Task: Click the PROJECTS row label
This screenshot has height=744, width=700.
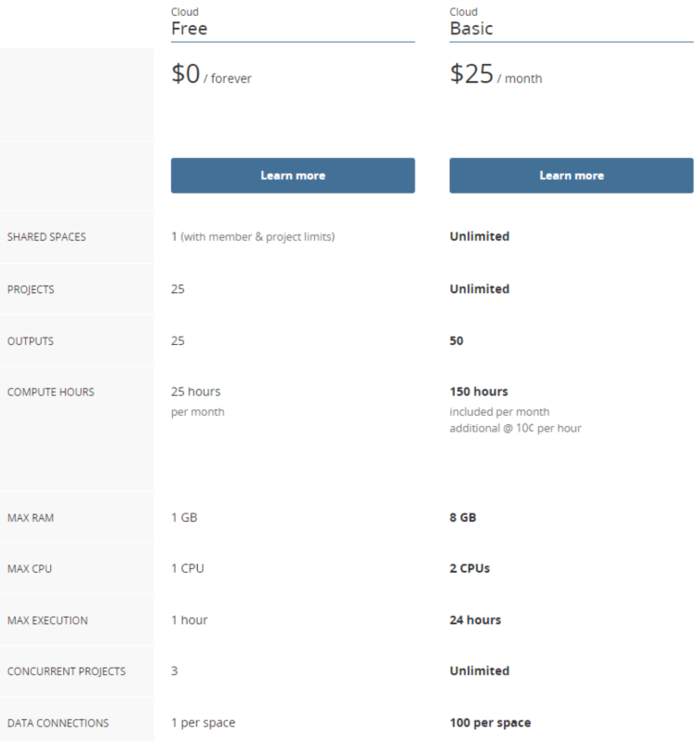Action: tap(30, 289)
